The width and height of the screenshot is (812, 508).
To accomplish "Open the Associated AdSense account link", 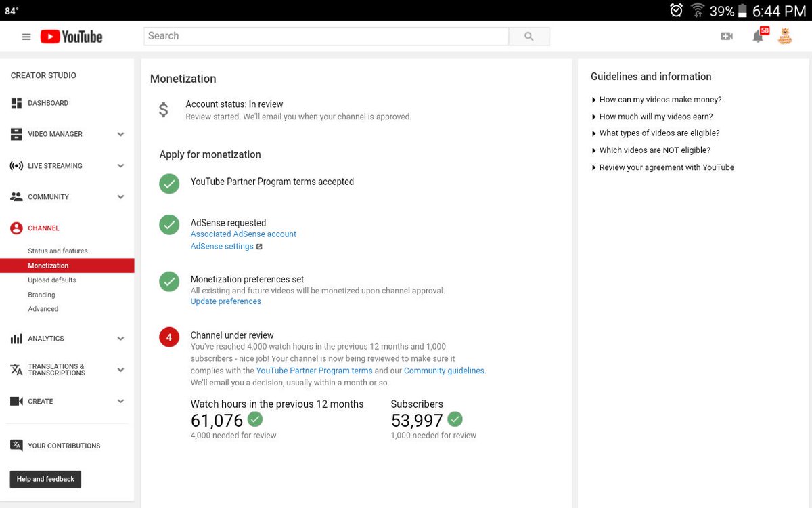I will [244, 234].
